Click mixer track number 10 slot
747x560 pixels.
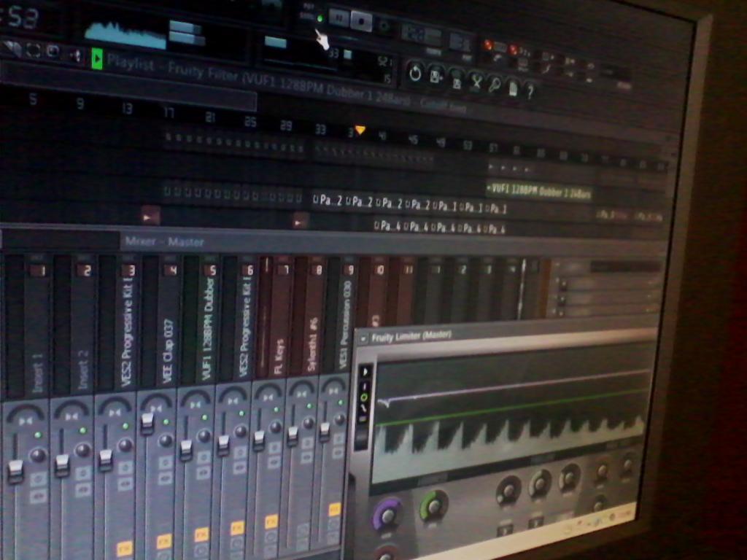coord(379,270)
